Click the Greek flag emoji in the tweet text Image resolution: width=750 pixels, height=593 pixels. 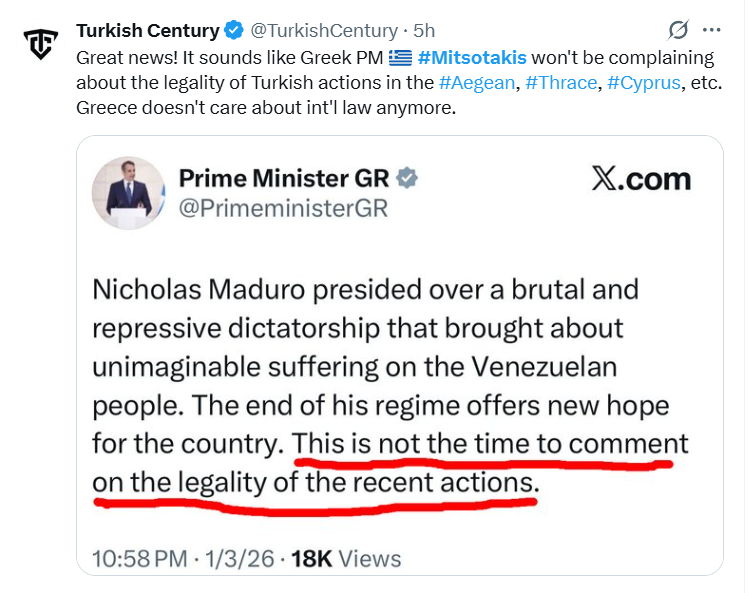click(x=400, y=57)
